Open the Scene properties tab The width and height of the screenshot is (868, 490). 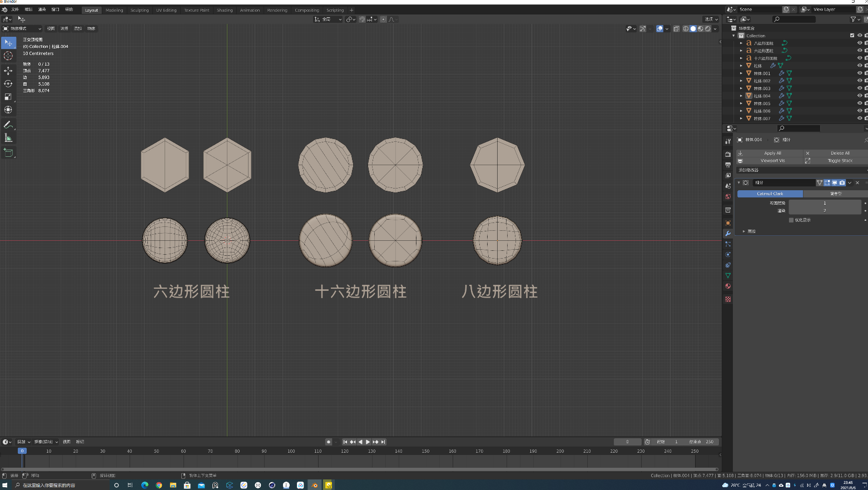[x=728, y=186]
